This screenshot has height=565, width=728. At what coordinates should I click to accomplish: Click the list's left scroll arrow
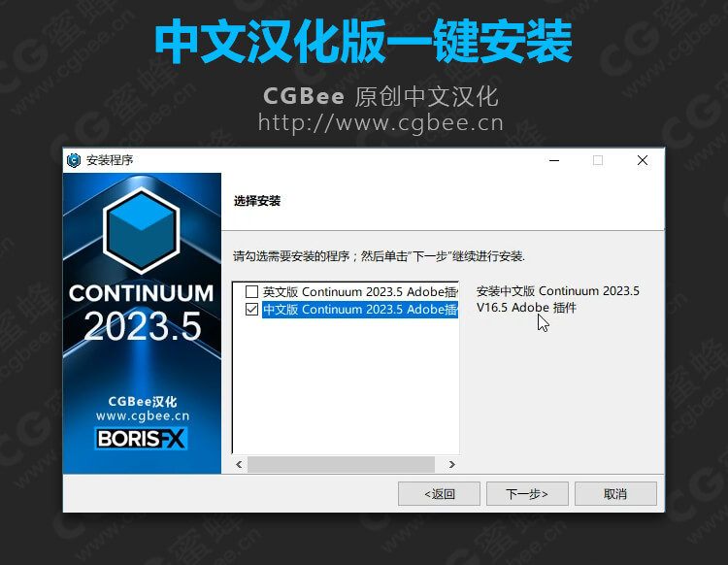239,464
